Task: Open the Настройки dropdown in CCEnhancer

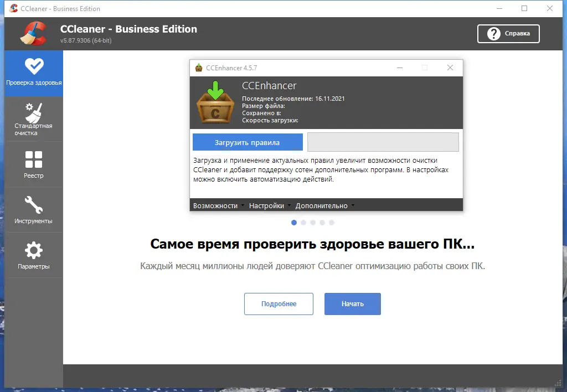Action: coord(267,205)
